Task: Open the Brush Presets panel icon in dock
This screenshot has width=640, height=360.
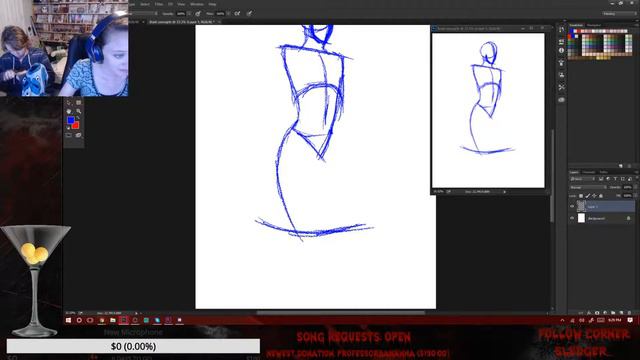Action: 562,62
